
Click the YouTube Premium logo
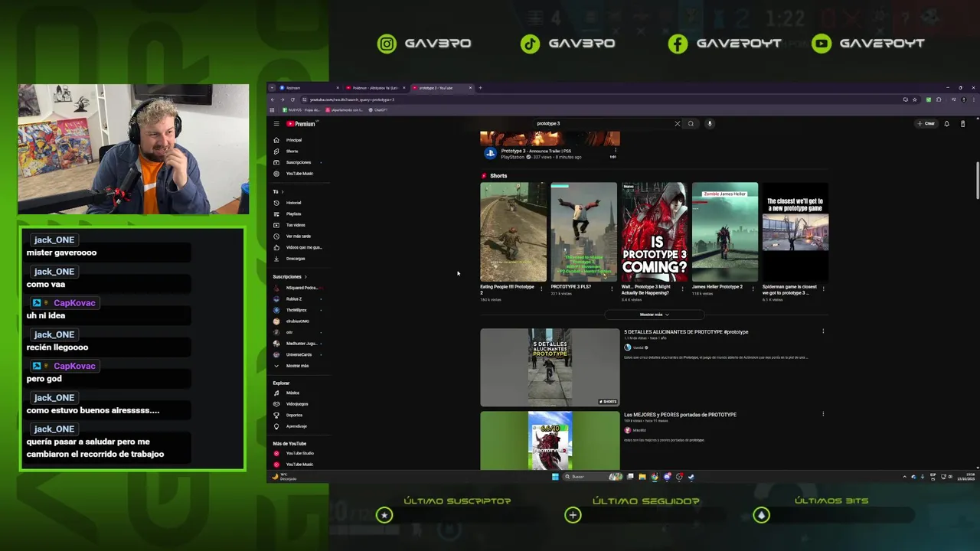301,123
